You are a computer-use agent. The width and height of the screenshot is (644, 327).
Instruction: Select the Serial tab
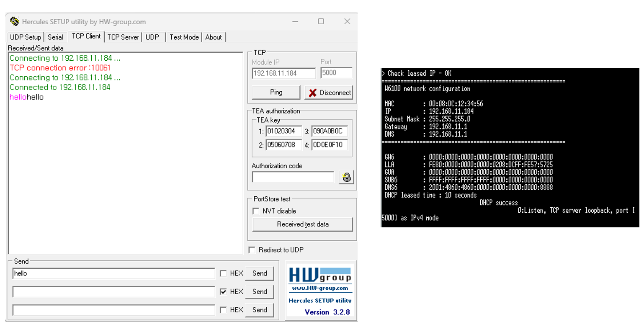pyautogui.click(x=56, y=37)
